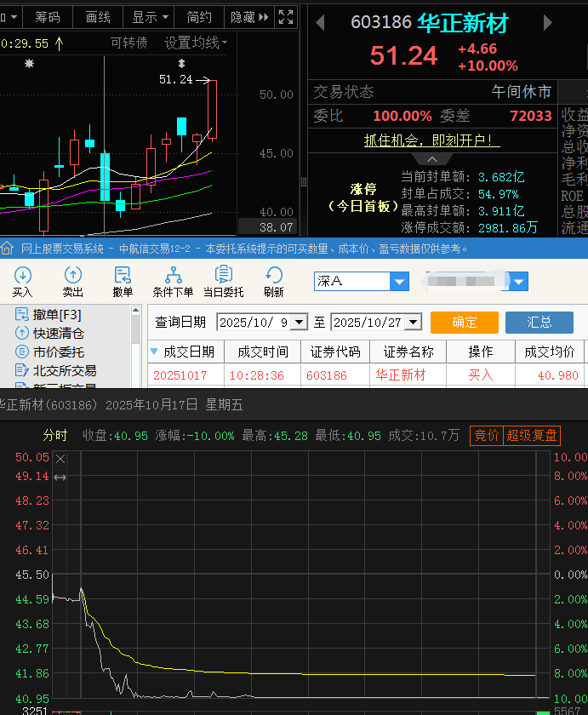The image size is (588, 715).
Task: Switch to 简约 simple view
Action: 199,17
